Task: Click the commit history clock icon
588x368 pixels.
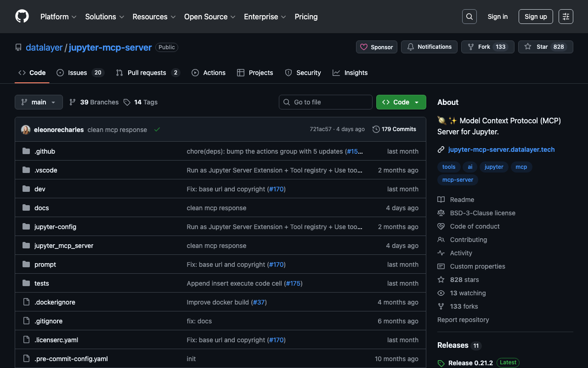Action: coord(376,129)
